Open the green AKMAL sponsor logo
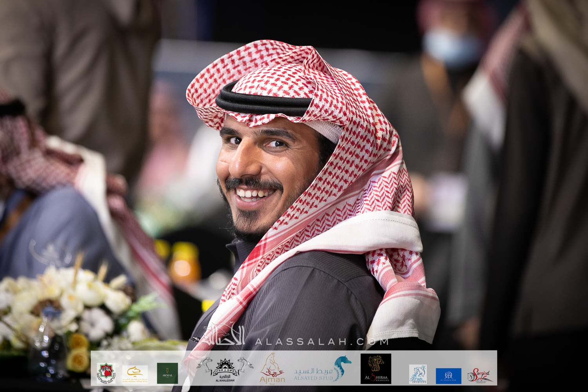 pyautogui.click(x=167, y=373)
